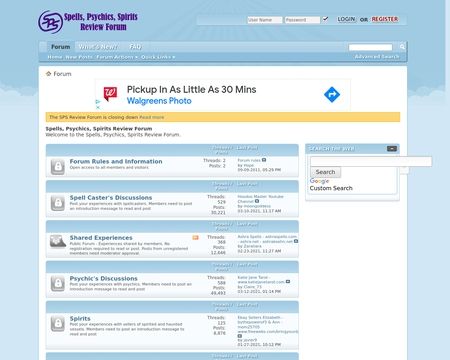Click the REGISTER button
450x360 pixels.
point(385,19)
